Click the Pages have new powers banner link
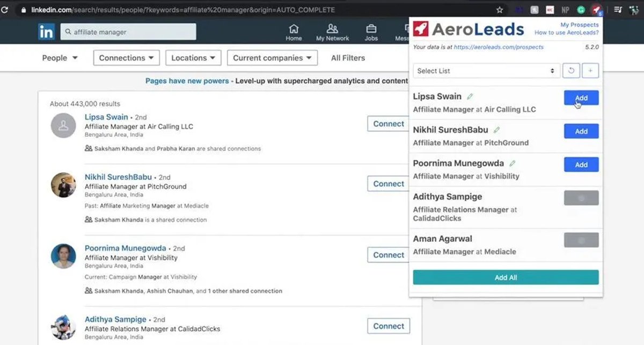Image resolution: width=644 pixels, height=345 pixels. click(x=187, y=81)
